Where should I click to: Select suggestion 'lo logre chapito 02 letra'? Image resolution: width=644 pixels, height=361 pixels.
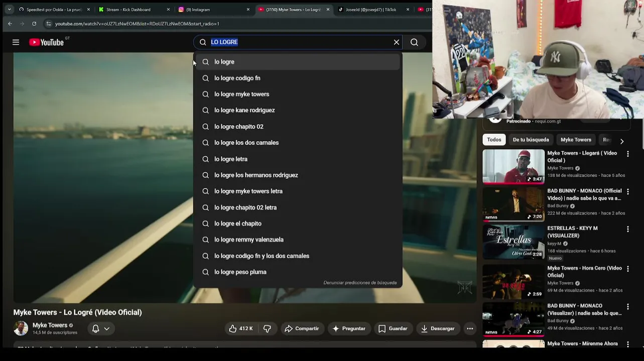point(298,208)
